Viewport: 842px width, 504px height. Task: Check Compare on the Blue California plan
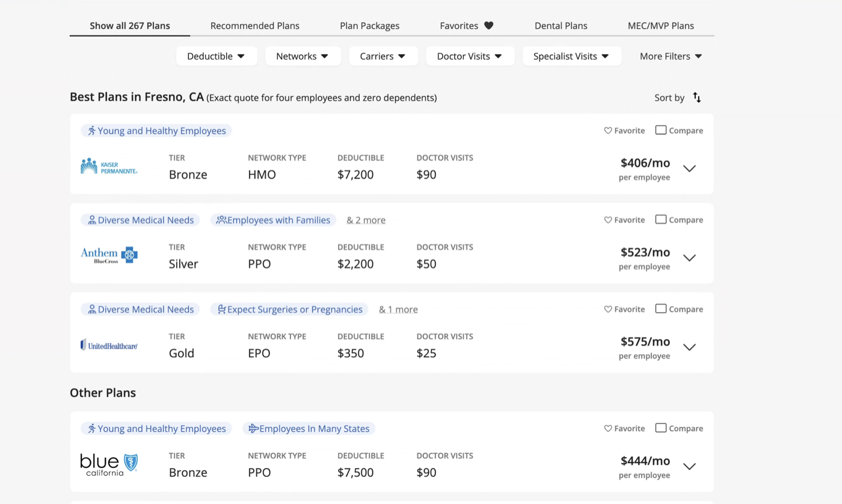(660, 428)
